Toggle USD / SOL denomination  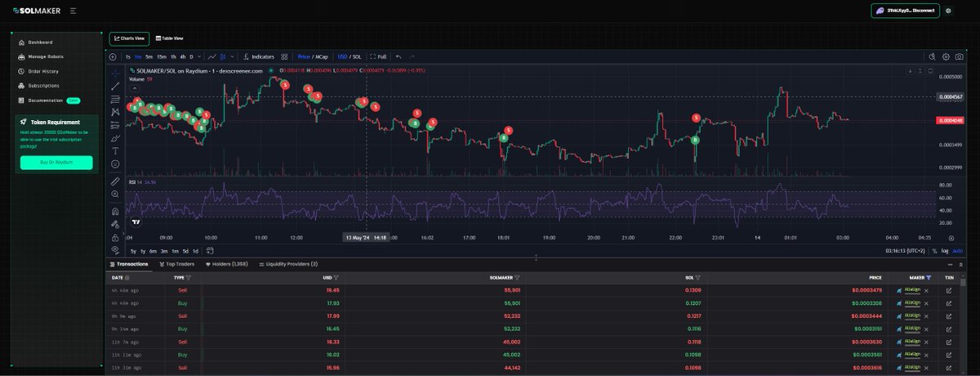click(x=350, y=57)
